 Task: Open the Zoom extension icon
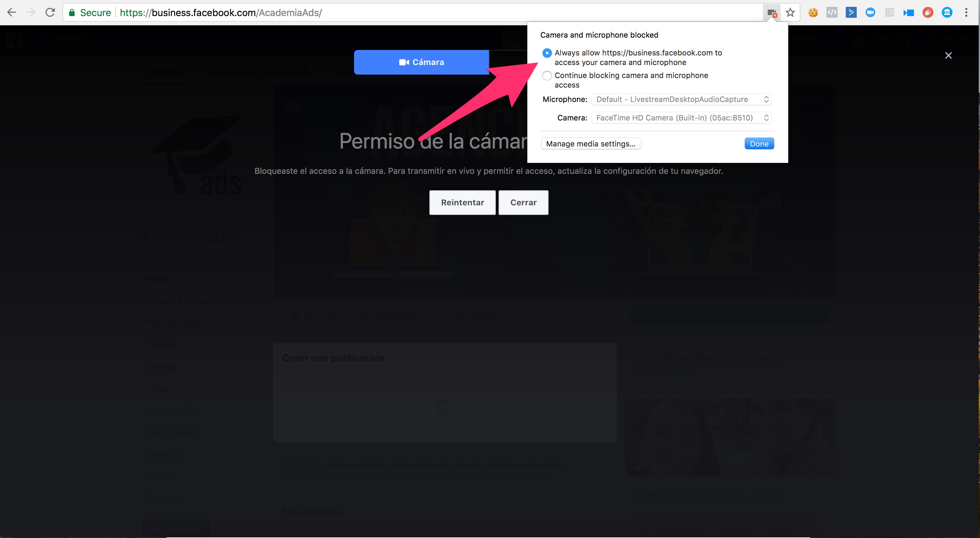point(870,13)
